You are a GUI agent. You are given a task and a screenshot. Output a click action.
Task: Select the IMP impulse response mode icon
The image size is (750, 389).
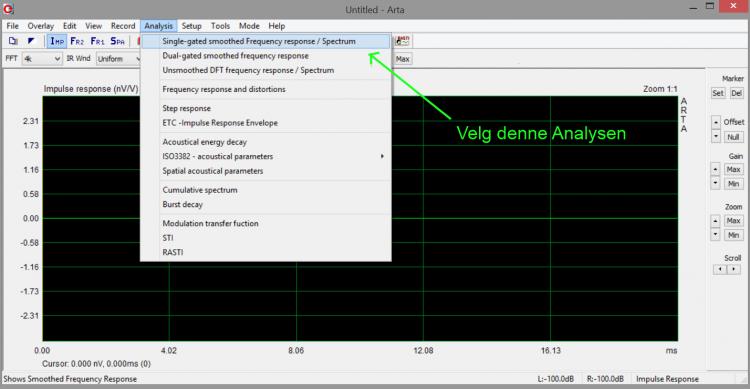[57, 41]
